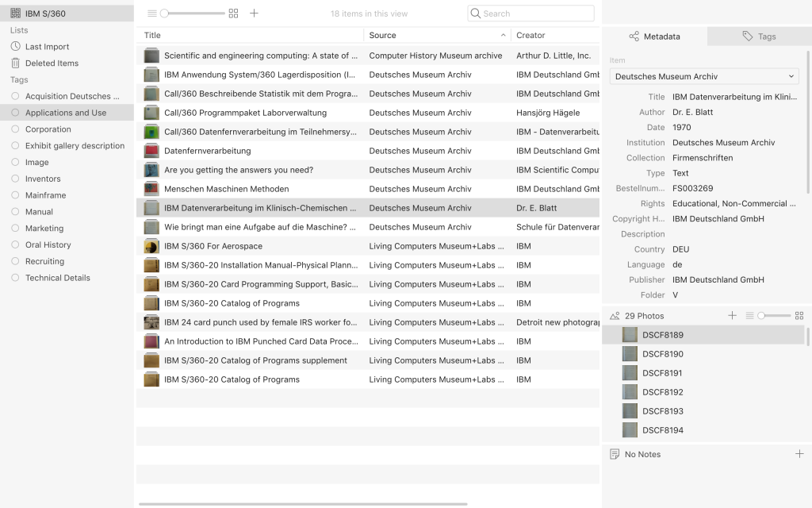Click the Author value 'Dr. E. Blatt'
Viewport: 812px width, 508px height.
(x=692, y=112)
